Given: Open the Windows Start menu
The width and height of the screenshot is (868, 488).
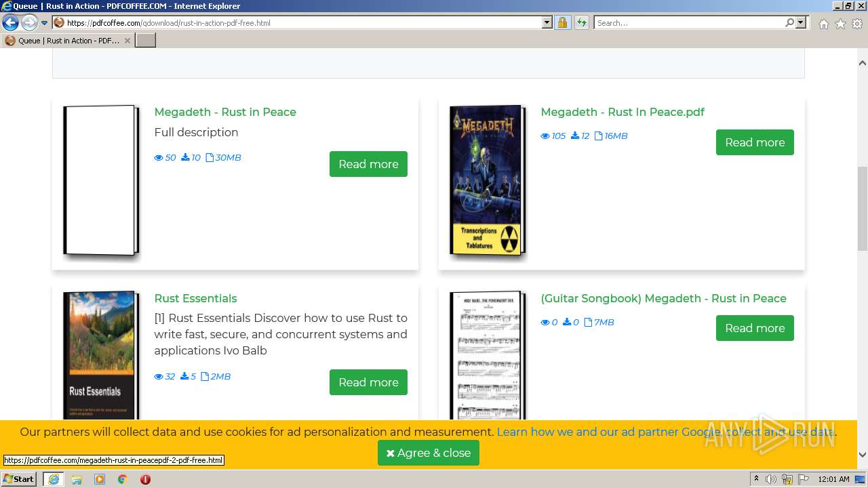Looking at the screenshot, I should tap(19, 479).
